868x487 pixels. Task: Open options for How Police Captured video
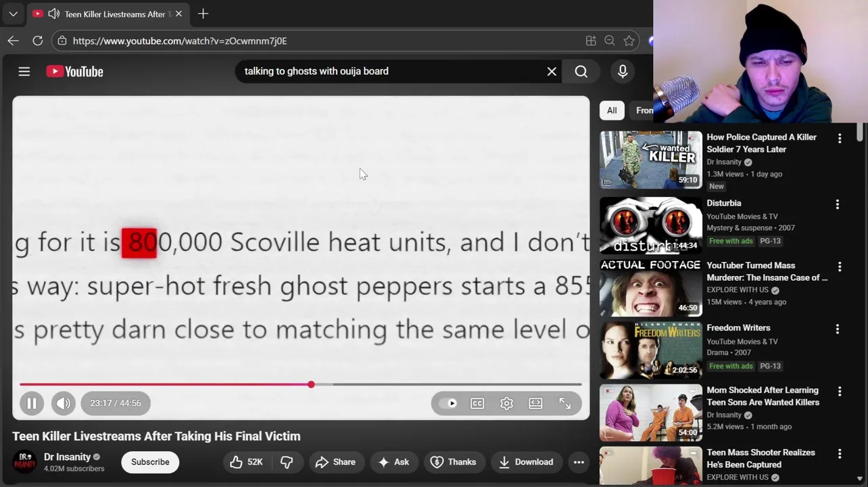point(840,138)
